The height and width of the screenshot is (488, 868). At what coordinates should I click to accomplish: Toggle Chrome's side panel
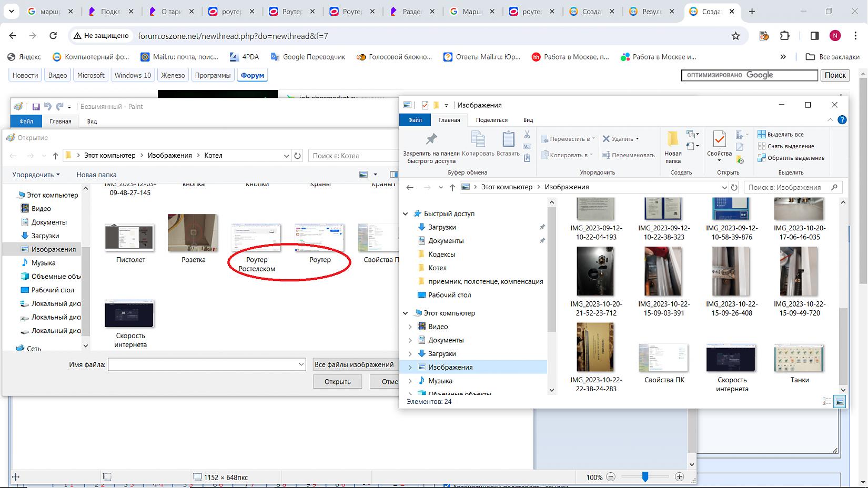click(x=814, y=36)
